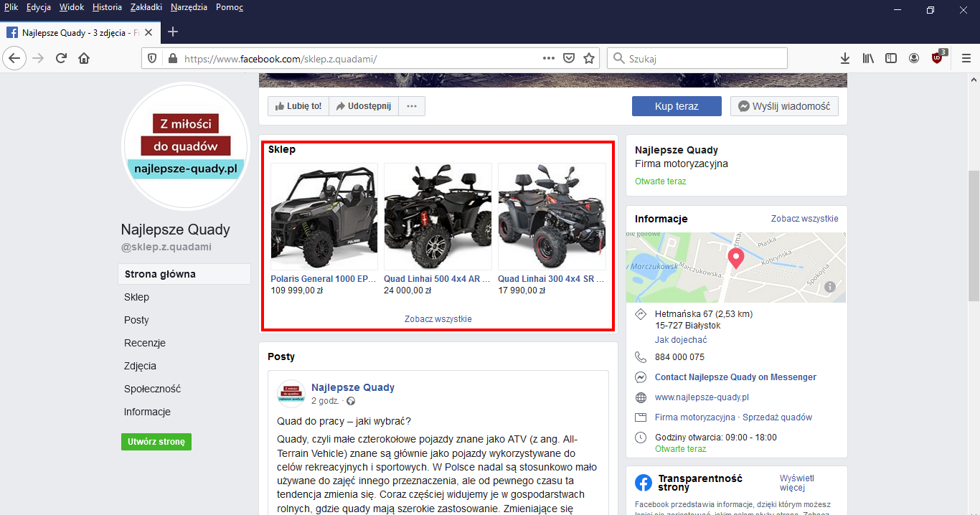The width and height of the screenshot is (980, 515).
Task: Click the post time 2 godz.
Action: click(325, 401)
